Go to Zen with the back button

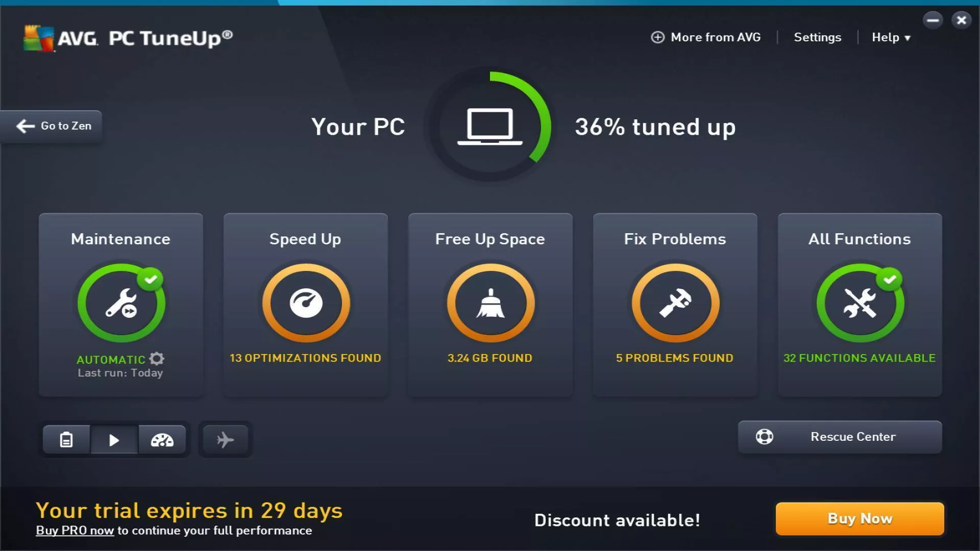coord(51,126)
